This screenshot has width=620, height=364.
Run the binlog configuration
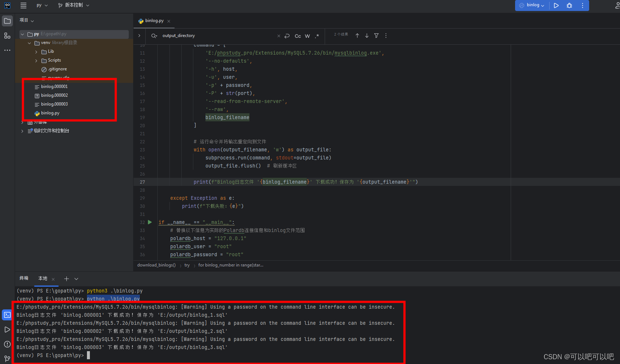556,5
